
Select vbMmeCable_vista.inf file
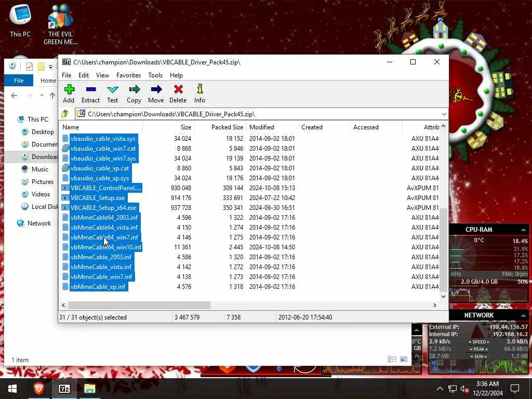[101, 267]
